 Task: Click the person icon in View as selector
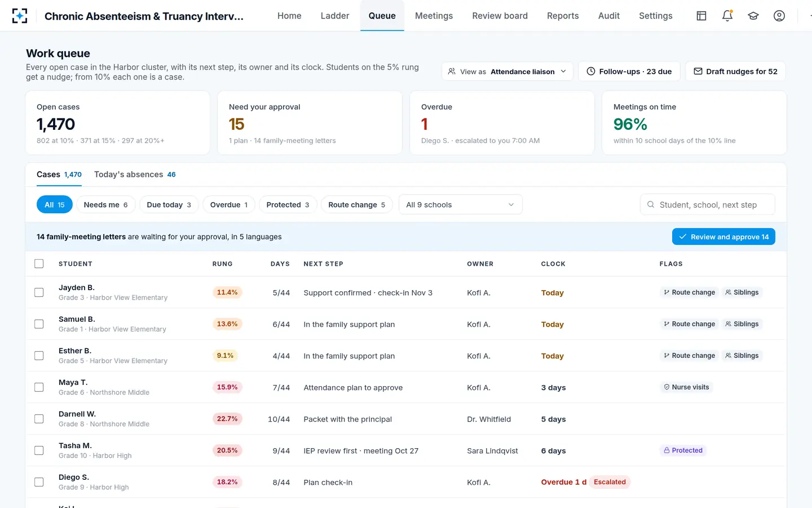tap(452, 72)
